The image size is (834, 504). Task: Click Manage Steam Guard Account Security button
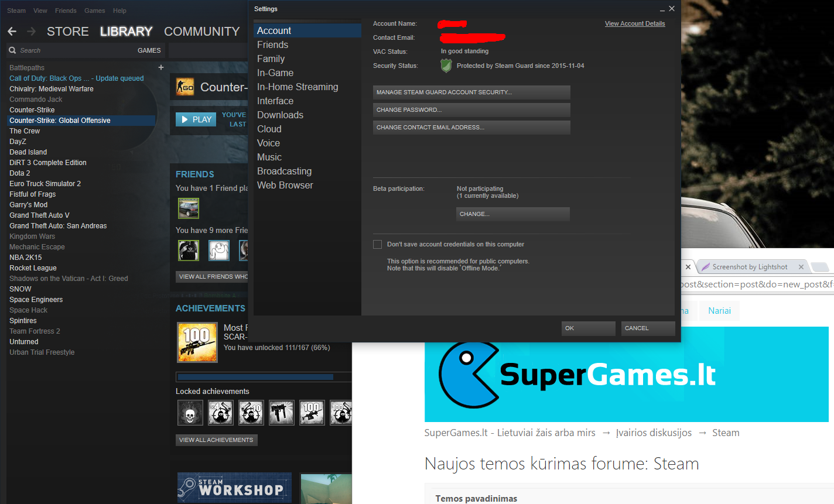pos(471,92)
